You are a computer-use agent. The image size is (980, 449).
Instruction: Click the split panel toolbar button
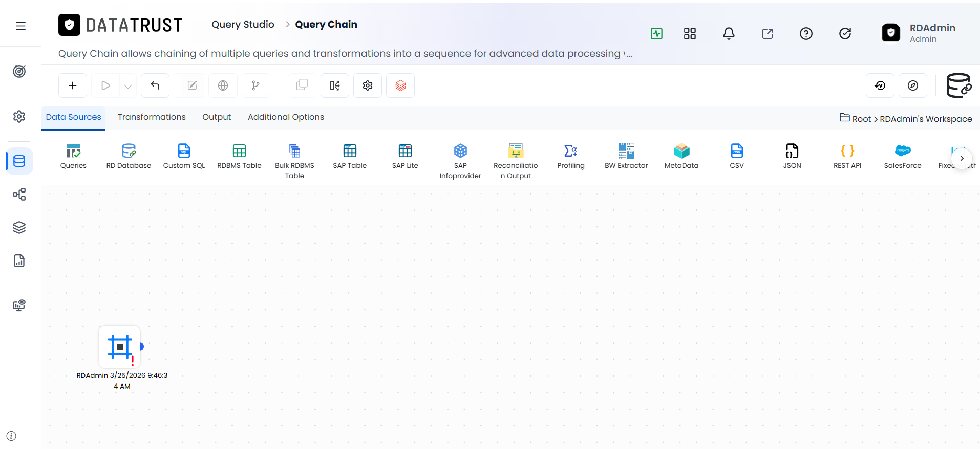coord(335,85)
